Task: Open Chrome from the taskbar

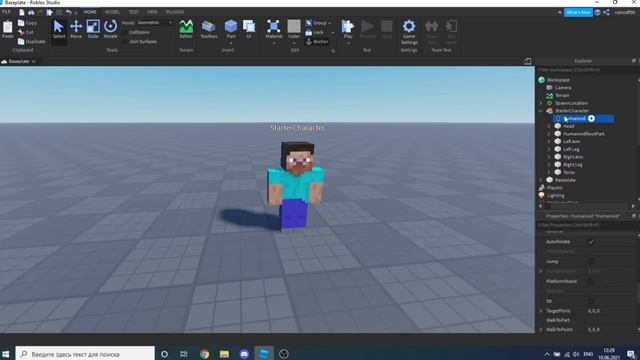Action: tap(204, 354)
